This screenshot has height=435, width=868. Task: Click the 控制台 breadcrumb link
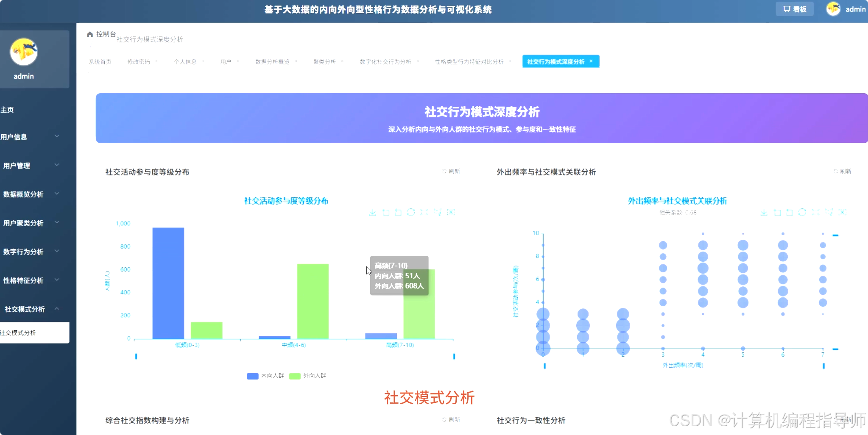click(106, 34)
